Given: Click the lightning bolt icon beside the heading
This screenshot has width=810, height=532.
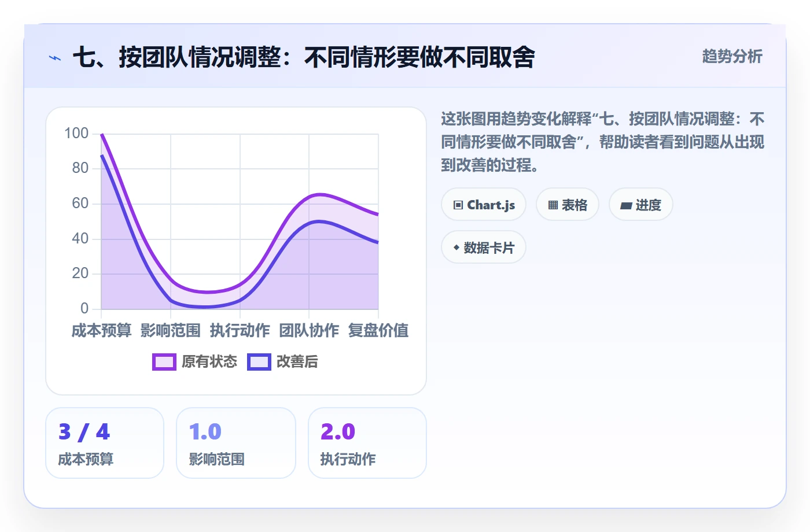Looking at the screenshot, I should tap(55, 58).
